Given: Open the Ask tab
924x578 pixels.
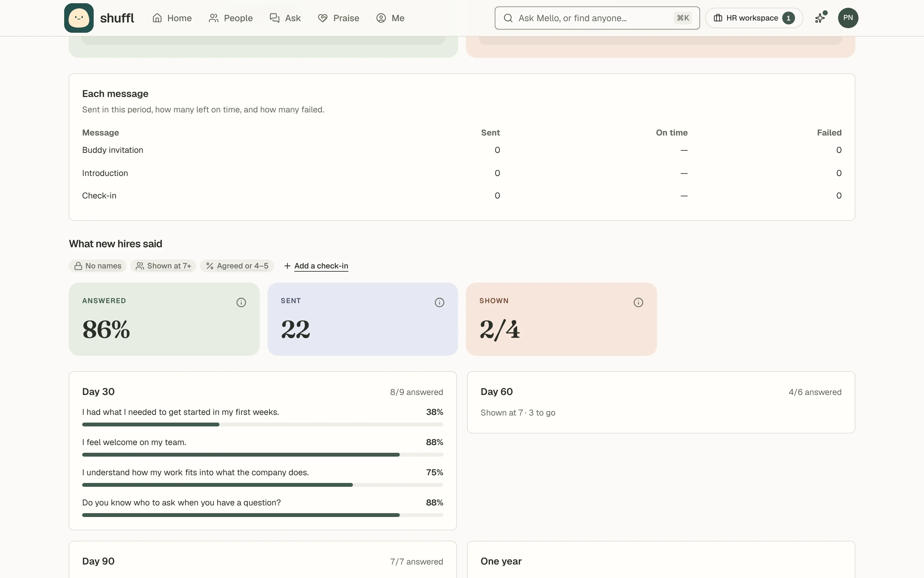Looking at the screenshot, I should 285,18.
